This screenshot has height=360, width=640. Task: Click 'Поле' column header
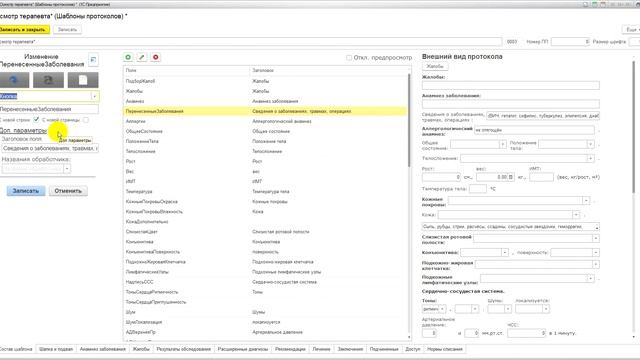pos(187,71)
